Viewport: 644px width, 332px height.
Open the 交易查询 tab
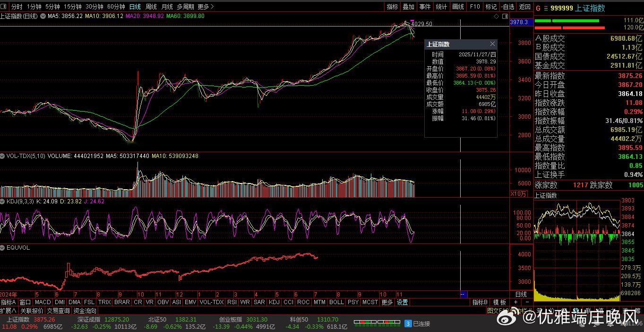pos(58,311)
